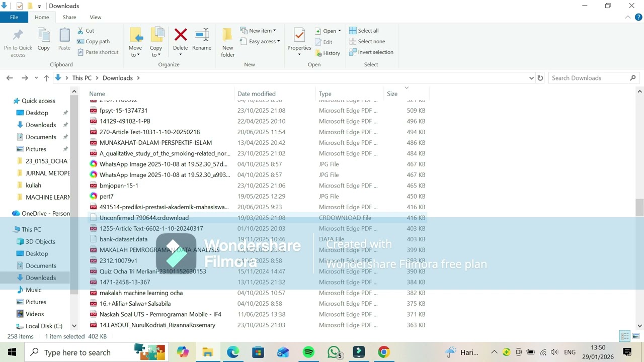Screen dimensions: 644x362
Task: Go back with the Back arrow
Action: 10,78
